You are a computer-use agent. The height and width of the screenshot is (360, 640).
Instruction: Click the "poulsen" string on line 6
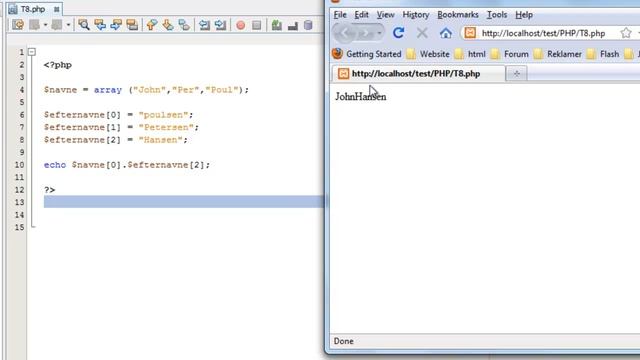pyautogui.click(x=163, y=115)
